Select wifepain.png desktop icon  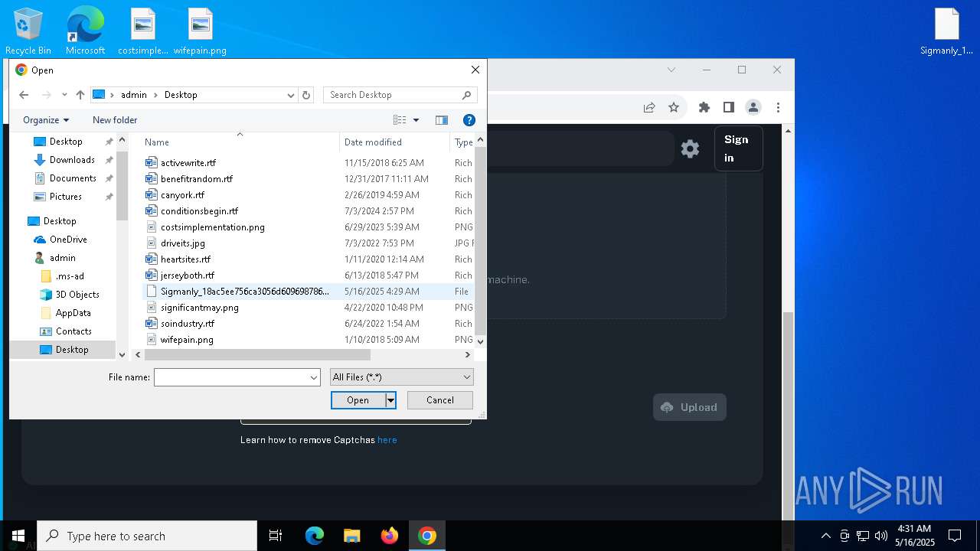point(200,31)
